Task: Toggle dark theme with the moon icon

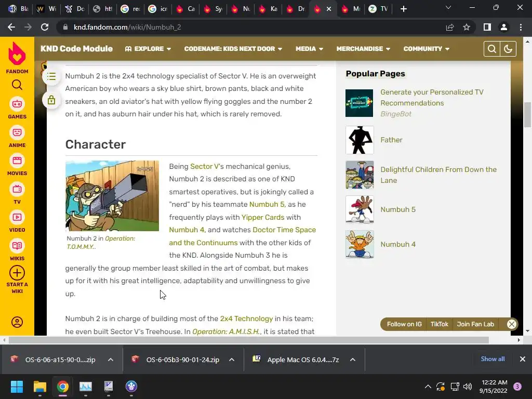Action: point(508,49)
